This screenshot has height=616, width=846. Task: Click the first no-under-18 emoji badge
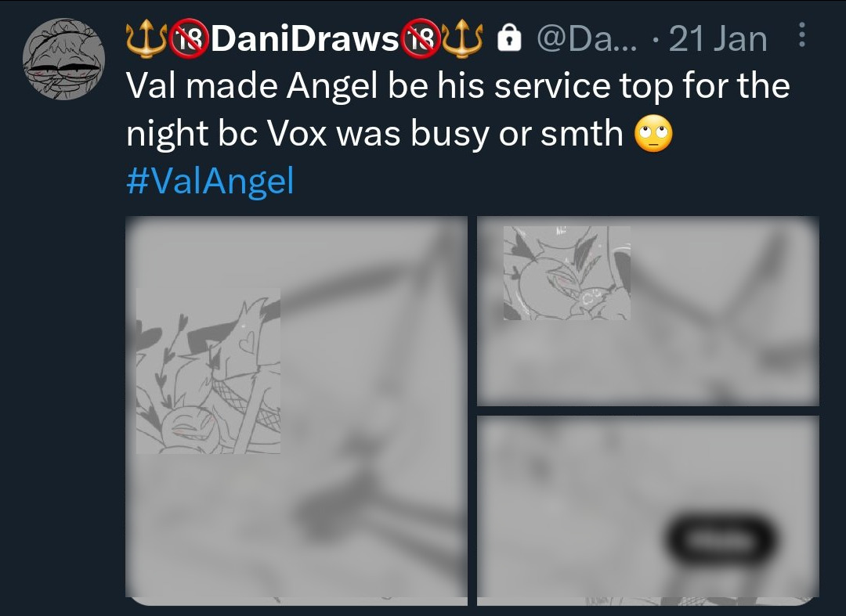190,39
